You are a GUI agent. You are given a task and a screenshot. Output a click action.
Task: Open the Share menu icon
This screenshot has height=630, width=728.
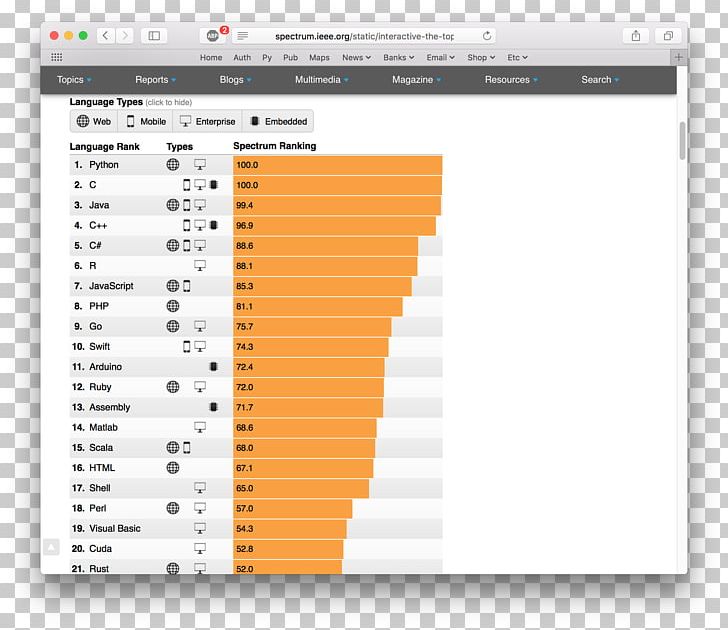(x=636, y=36)
